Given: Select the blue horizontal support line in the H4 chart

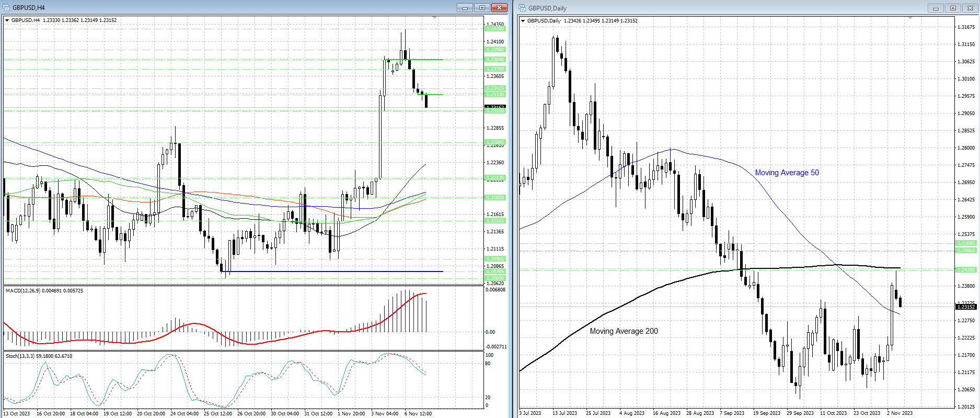Looking at the screenshot, I should click(x=332, y=272).
